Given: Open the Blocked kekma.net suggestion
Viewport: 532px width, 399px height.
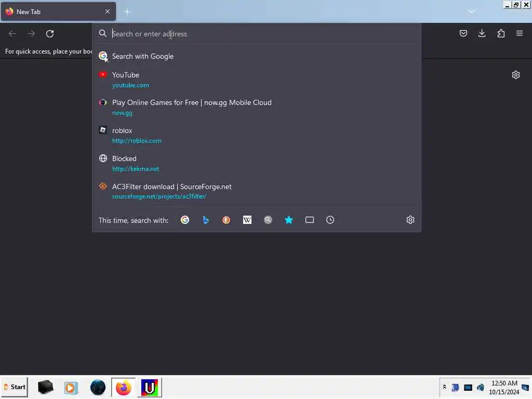Looking at the screenshot, I should (257, 164).
